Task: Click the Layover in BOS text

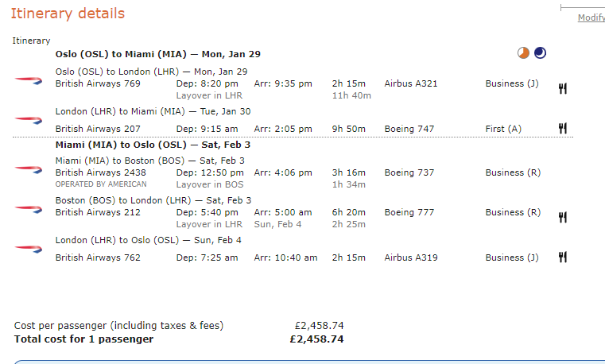Action: [x=210, y=184]
